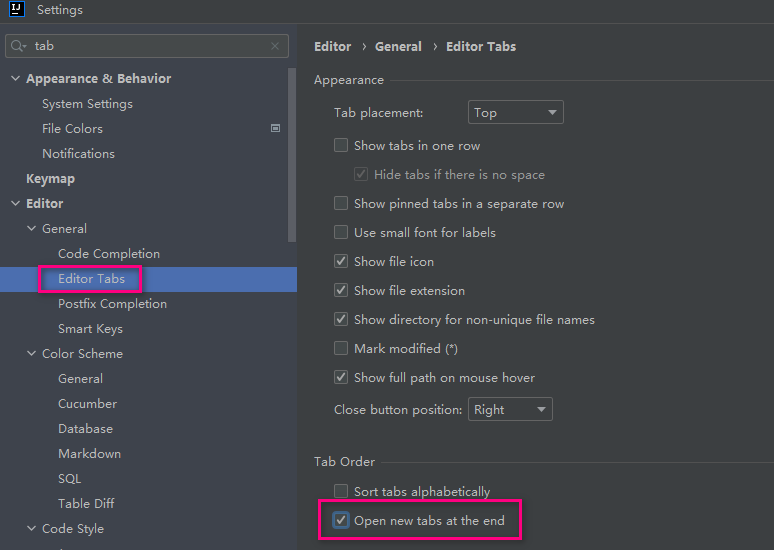Uncheck Show file icon
Screen dimensions: 774x550
[x=341, y=261]
